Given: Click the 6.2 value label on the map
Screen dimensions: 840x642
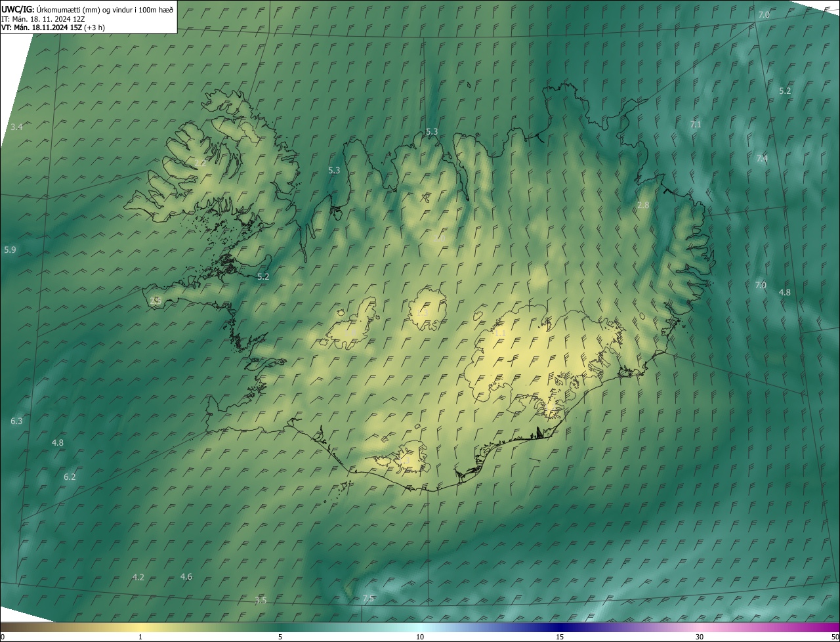Looking at the screenshot, I should 70,477.
